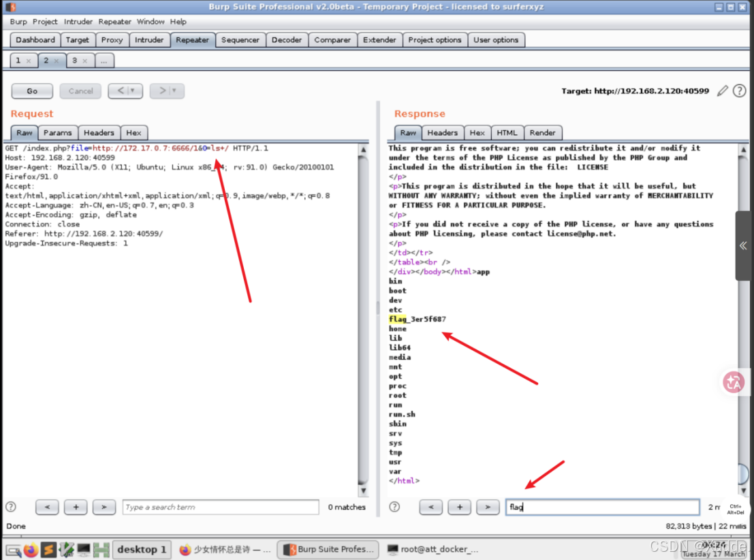
Task: Switch to the Proxy tab
Action: coord(112,40)
